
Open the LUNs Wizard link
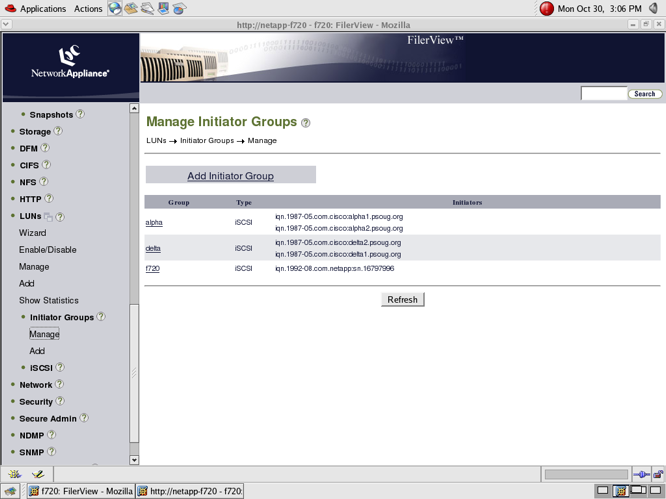tap(32, 233)
